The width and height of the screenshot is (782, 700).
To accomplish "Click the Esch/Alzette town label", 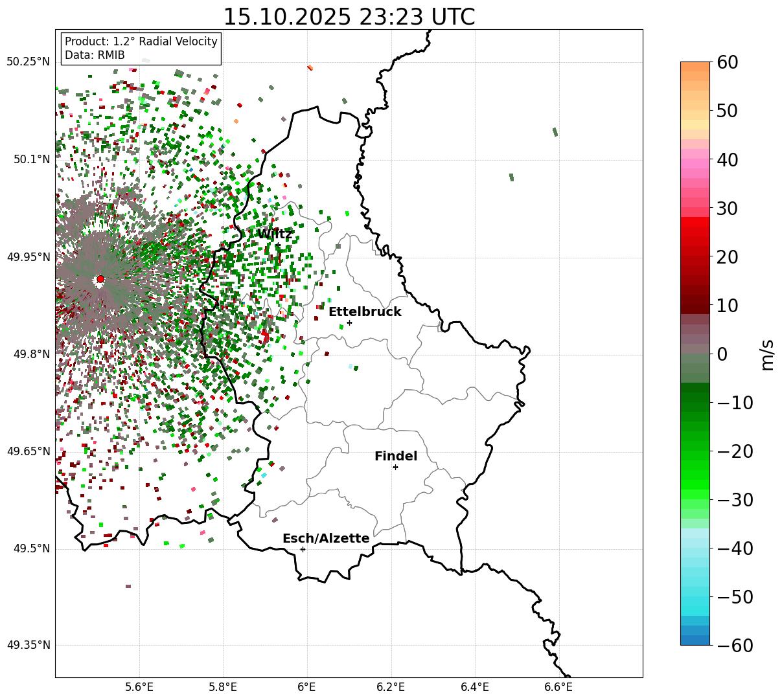I will [x=326, y=539].
